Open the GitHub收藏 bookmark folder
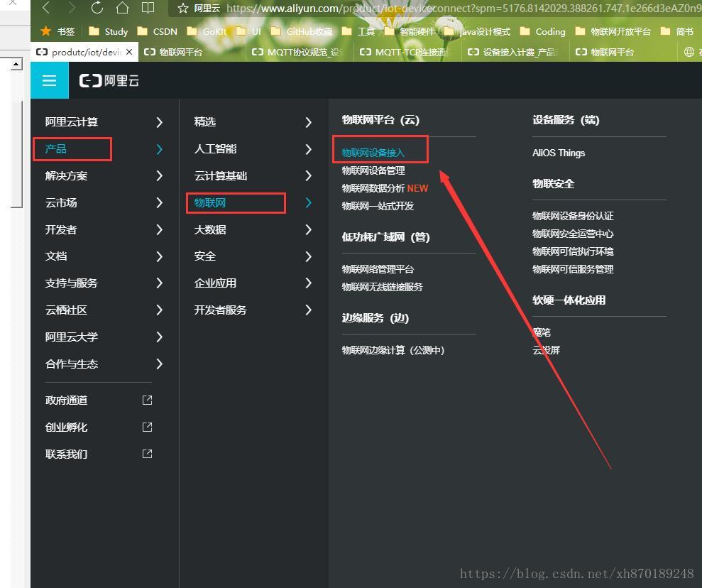This screenshot has height=588, width=702. pos(302,31)
